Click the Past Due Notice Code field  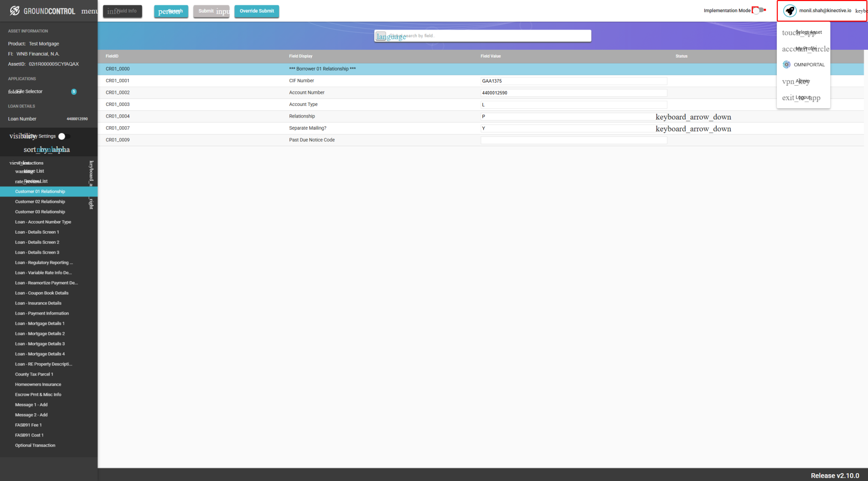(x=573, y=140)
